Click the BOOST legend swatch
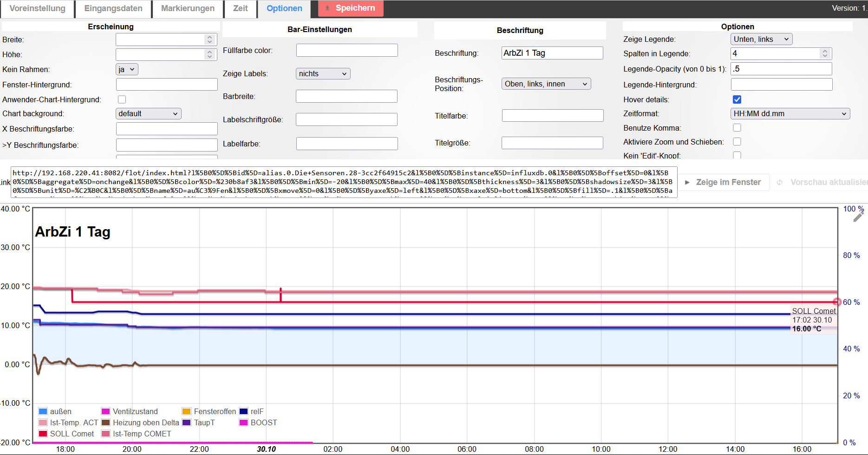The height and width of the screenshot is (455, 868). click(243, 422)
